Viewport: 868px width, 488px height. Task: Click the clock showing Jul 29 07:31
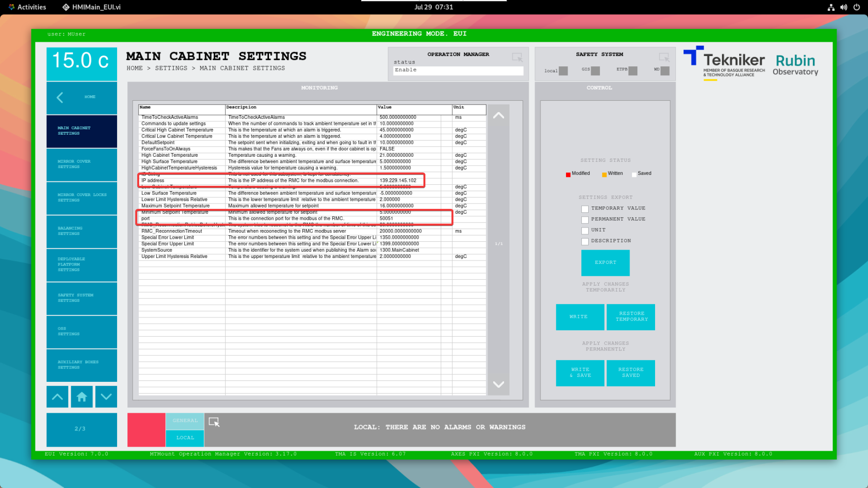(434, 7)
